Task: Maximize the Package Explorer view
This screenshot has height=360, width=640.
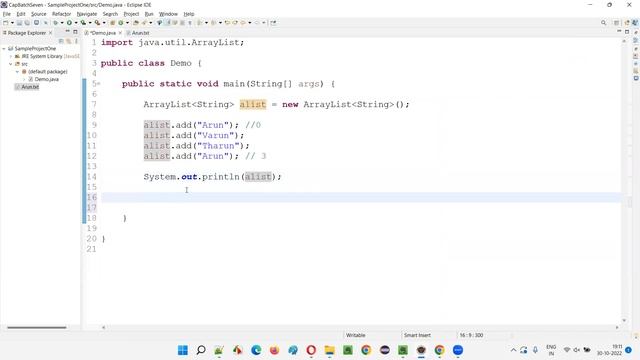Action: 75,31
